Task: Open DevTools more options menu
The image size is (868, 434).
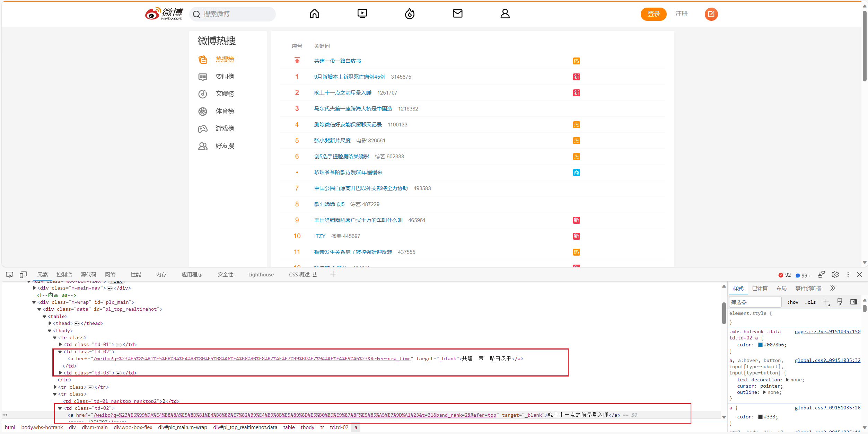Action: click(848, 275)
